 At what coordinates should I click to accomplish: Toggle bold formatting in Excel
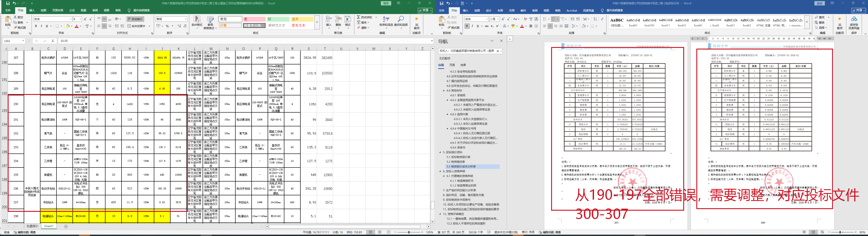pyautogui.click(x=36, y=26)
